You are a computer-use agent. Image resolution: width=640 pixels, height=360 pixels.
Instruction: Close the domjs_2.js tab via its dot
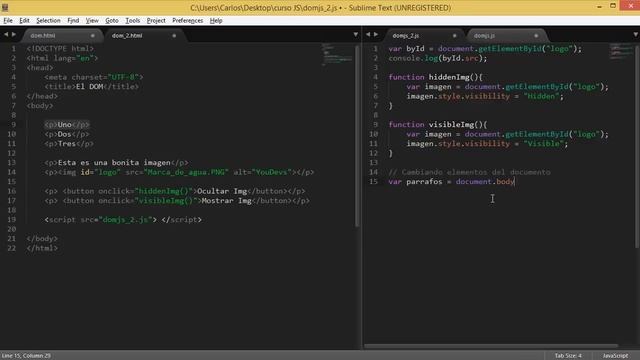coord(454,36)
